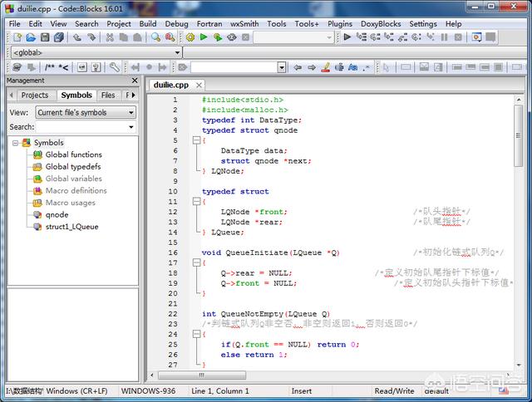The image size is (532, 402).
Task: Click the red highlight marker icon
Action: [326, 67]
